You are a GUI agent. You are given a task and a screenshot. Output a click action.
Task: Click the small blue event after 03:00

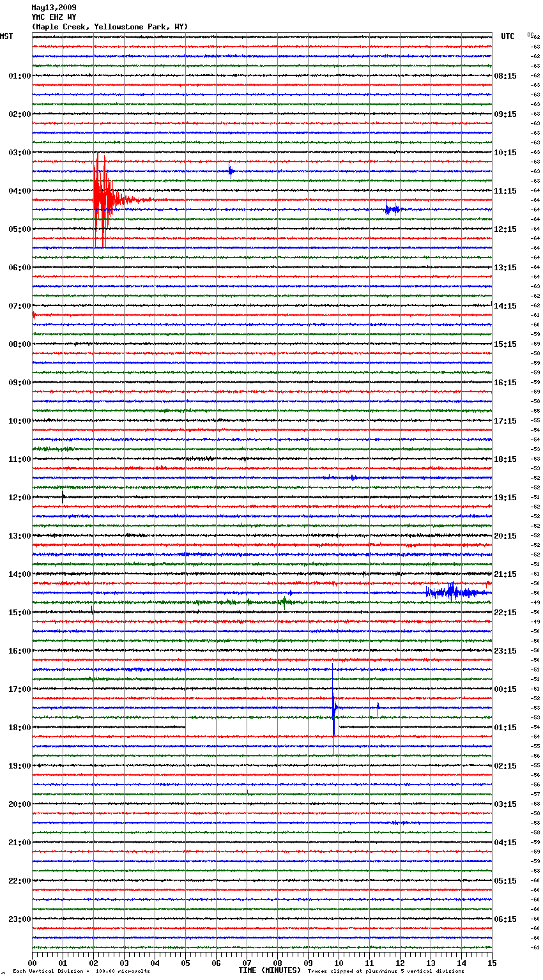(x=231, y=171)
